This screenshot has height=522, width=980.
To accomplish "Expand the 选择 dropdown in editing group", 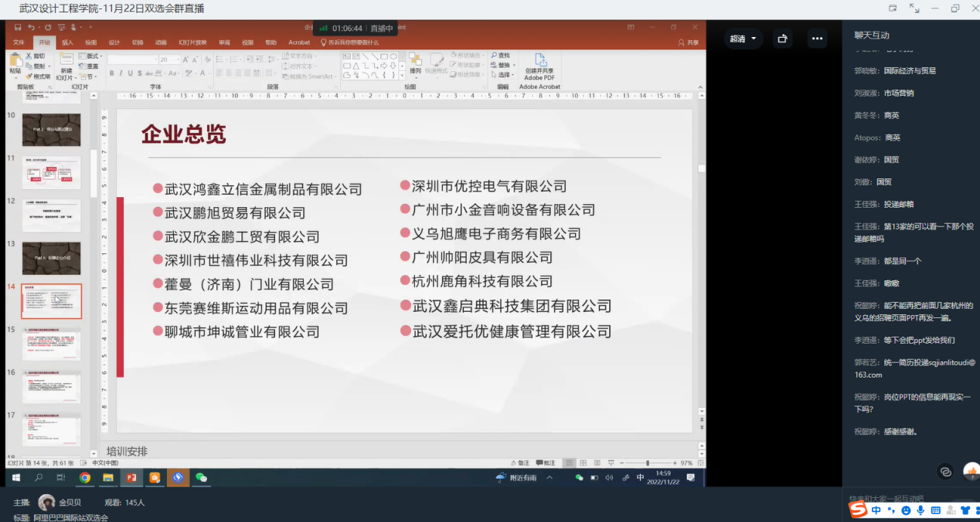I will click(504, 75).
